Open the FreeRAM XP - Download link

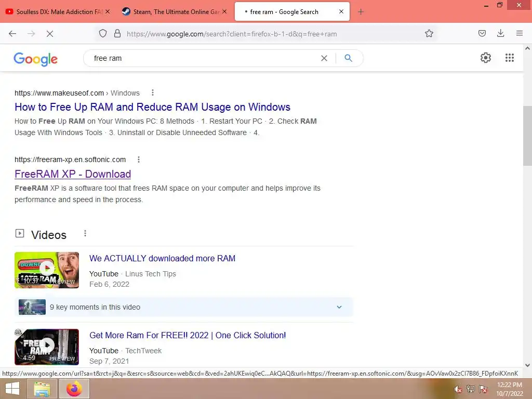coord(73,174)
